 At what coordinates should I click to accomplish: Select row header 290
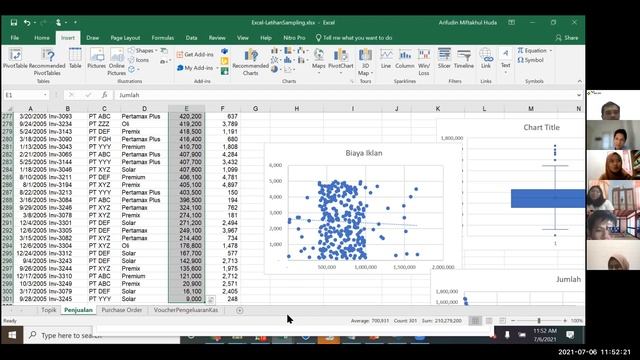coord(7,215)
